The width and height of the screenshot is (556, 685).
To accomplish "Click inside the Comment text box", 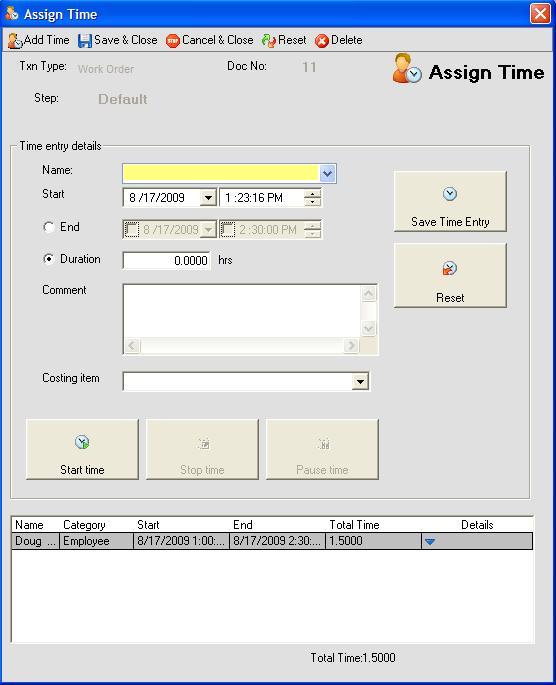I will click(242, 311).
